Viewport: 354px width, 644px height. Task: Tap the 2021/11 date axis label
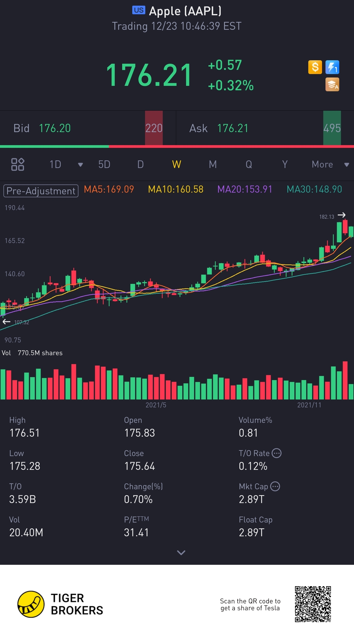[x=309, y=405]
